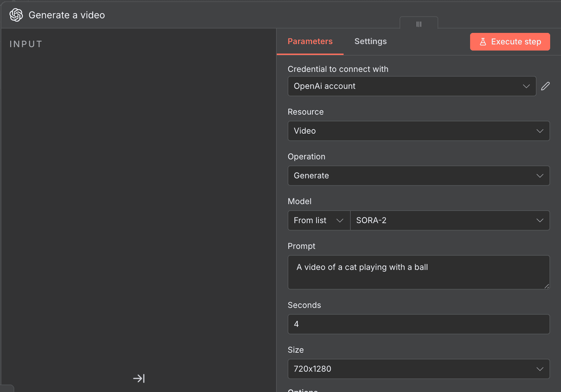
Task: Click the OpenAI logo icon in header
Action: click(16, 15)
